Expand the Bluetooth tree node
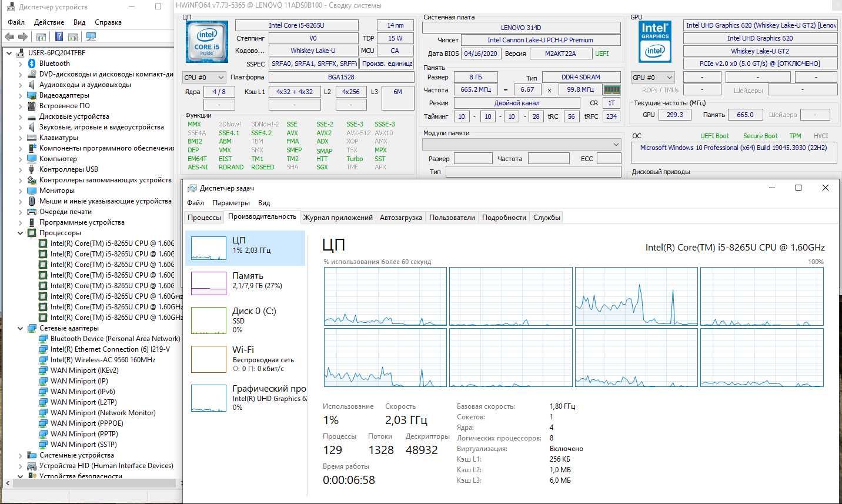This screenshot has height=504, width=842. (x=21, y=64)
